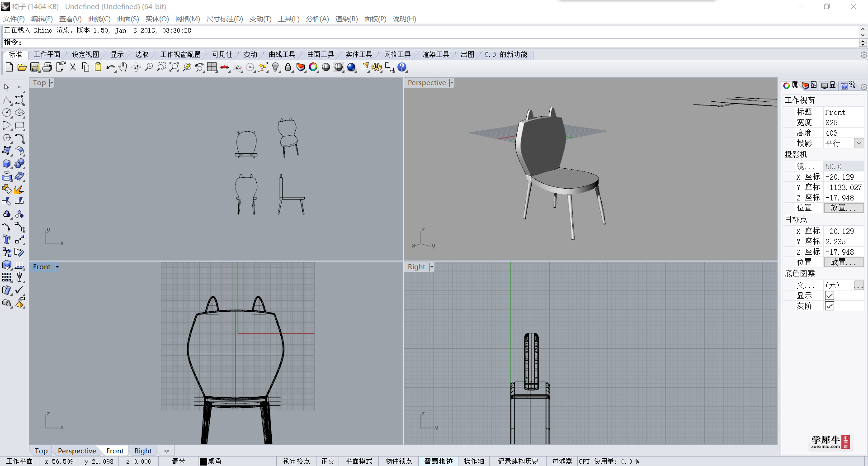This screenshot has width=868, height=466.
Task: Click the background file browse ... button
Action: click(859, 285)
